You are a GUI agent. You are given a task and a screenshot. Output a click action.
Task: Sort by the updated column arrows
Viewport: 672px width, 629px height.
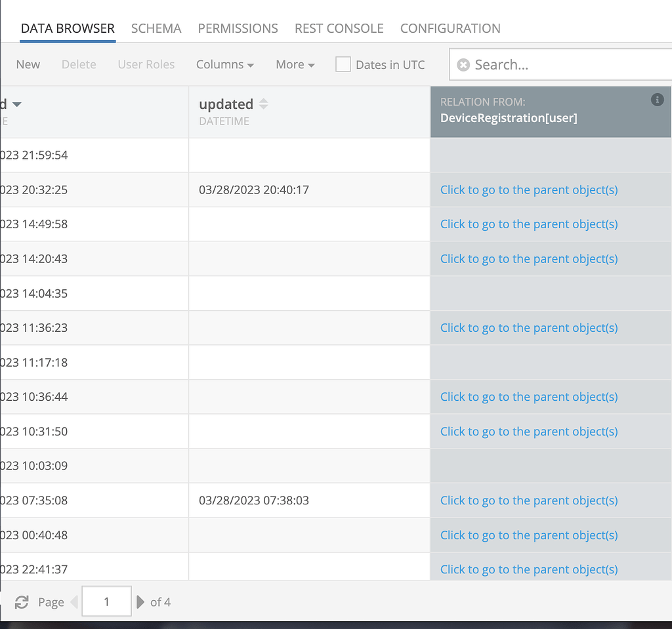264,104
